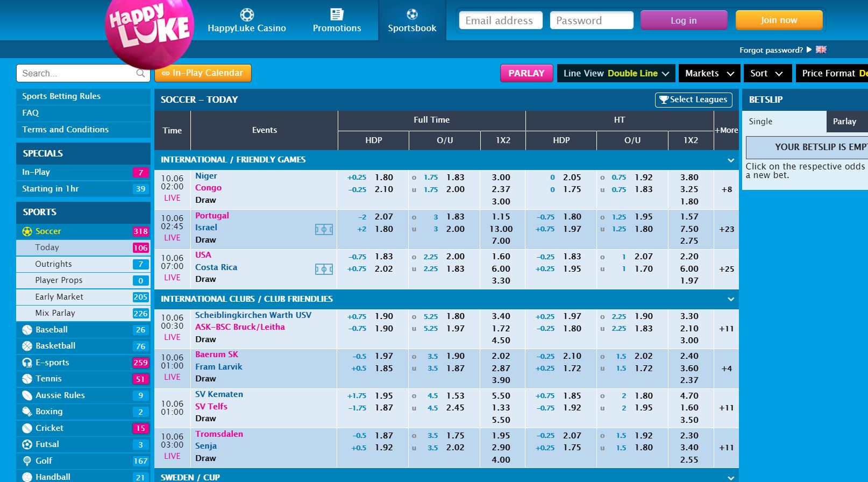Click the Search input box
868x482 pixels.
[83, 73]
